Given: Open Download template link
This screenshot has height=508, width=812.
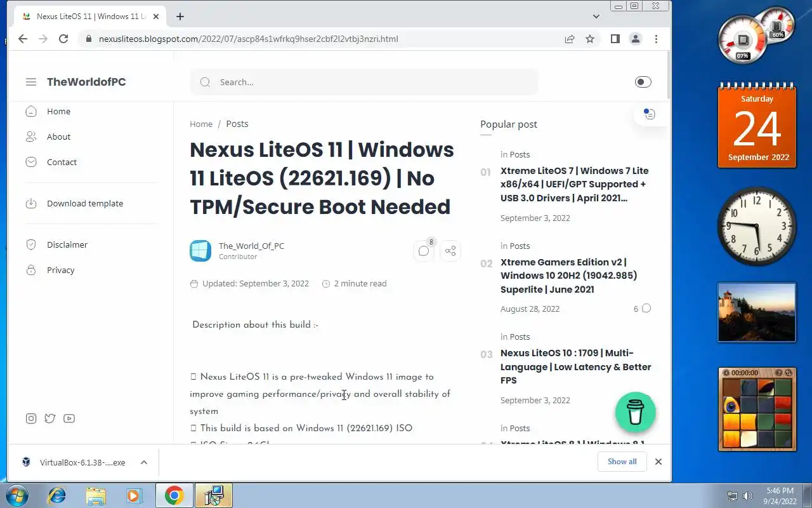Looking at the screenshot, I should pos(85,203).
